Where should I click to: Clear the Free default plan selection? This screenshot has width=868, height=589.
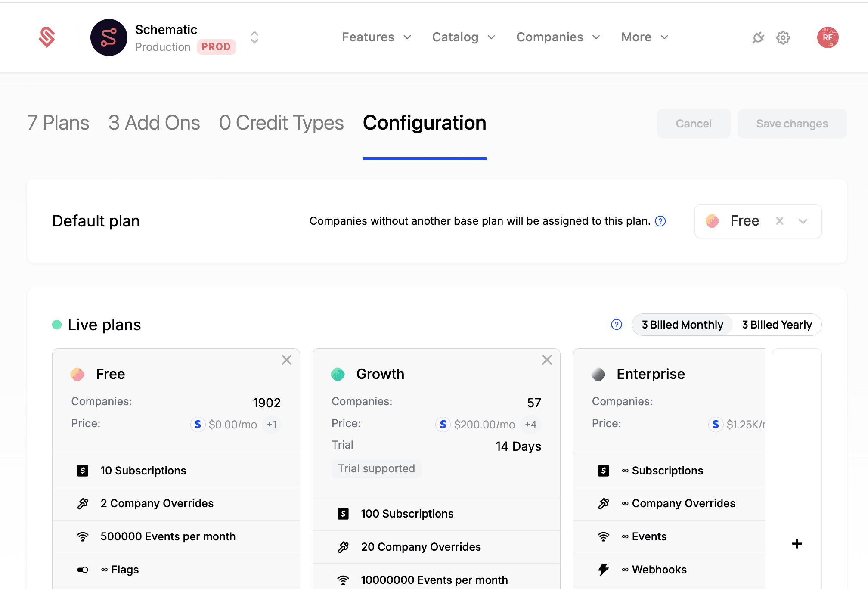click(x=779, y=221)
